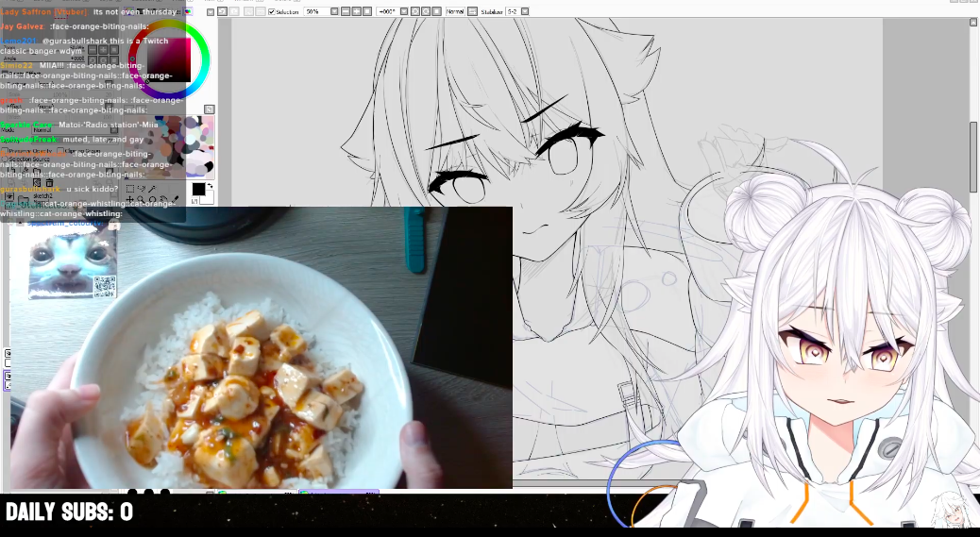This screenshot has height=537, width=980.
Task: Click the scratchpad options icon above the mixing area
Action: 210,109
